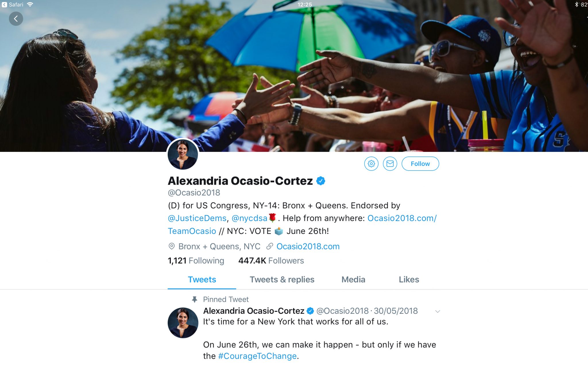Return to previous app via Safari arrow
The image size is (588, 370).
[x=4, y=5]
